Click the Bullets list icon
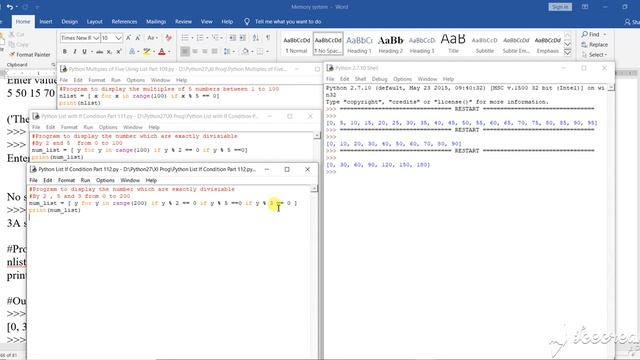 (x=185, y=38)
